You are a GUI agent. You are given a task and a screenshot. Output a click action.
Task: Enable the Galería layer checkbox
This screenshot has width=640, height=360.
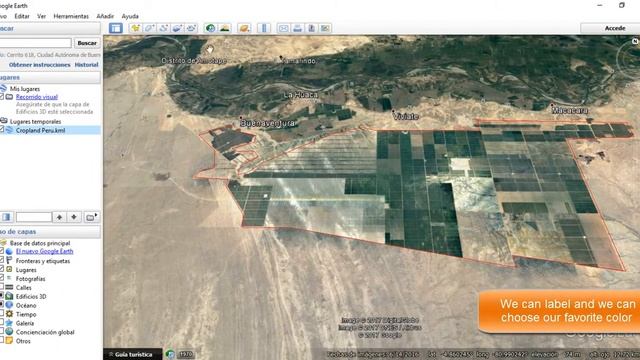coord(2,323)
